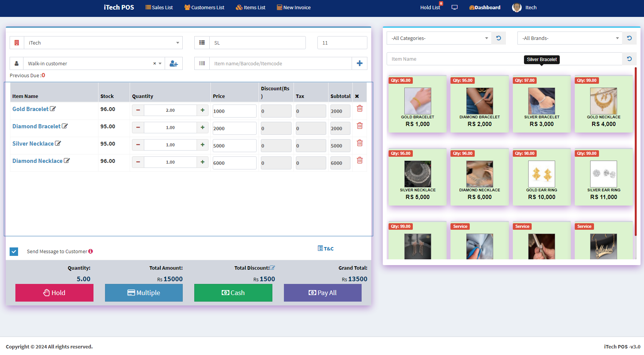Open the All Categories dropdown
The height and width of the screenshot is (355, 644).
[x=439, y=38]
